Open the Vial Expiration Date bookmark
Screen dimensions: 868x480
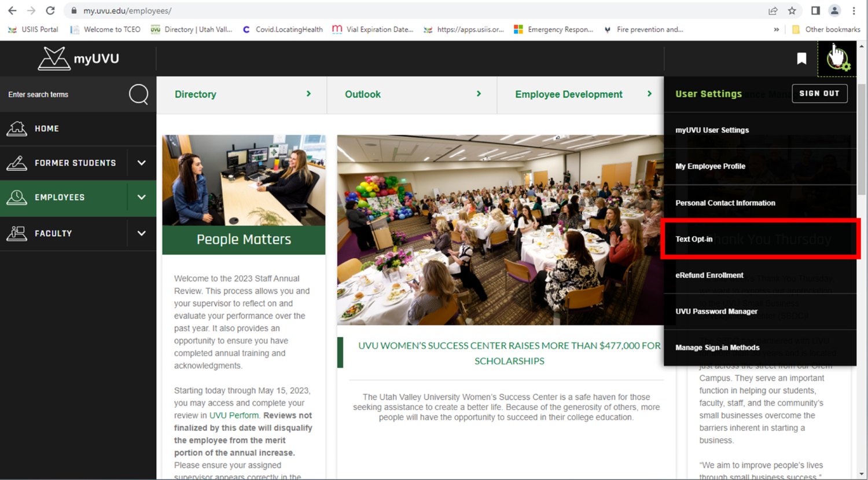tap(373, 29)
